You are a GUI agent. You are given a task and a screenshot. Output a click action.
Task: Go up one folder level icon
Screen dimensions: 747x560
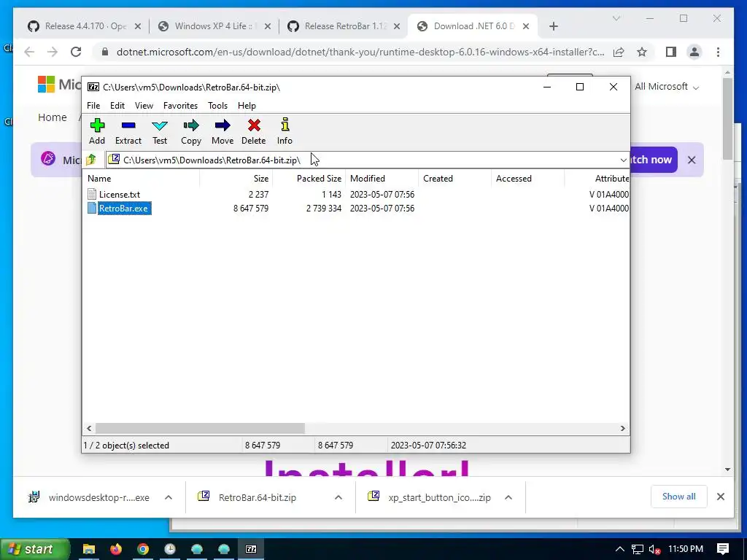(91, 160)
